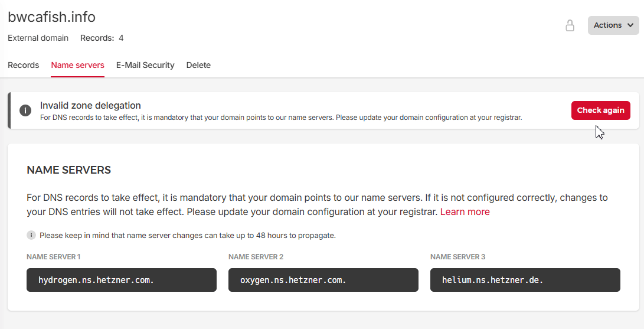
Task: Open the E-Mail Security tab
Action: [145, 65]
